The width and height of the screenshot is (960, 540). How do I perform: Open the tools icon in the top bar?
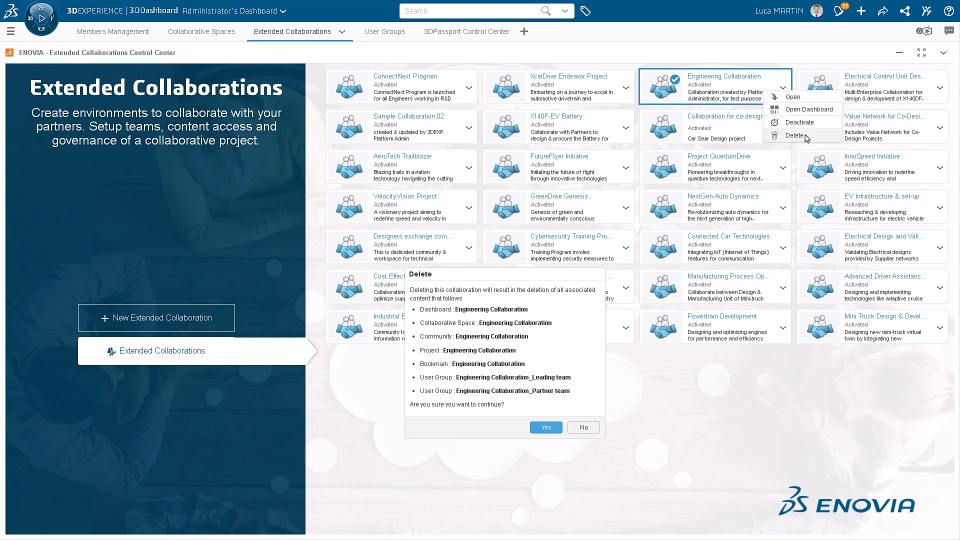click(926, 10)
